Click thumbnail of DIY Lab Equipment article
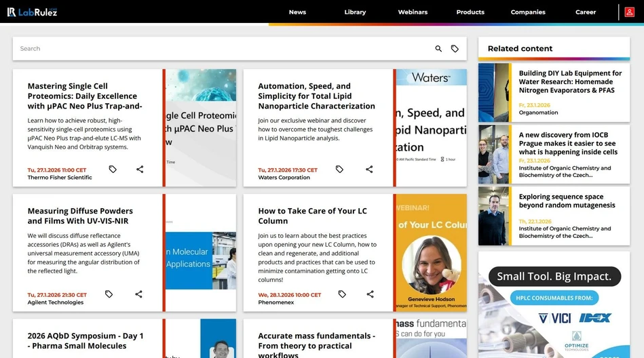 tap(493, 92)
